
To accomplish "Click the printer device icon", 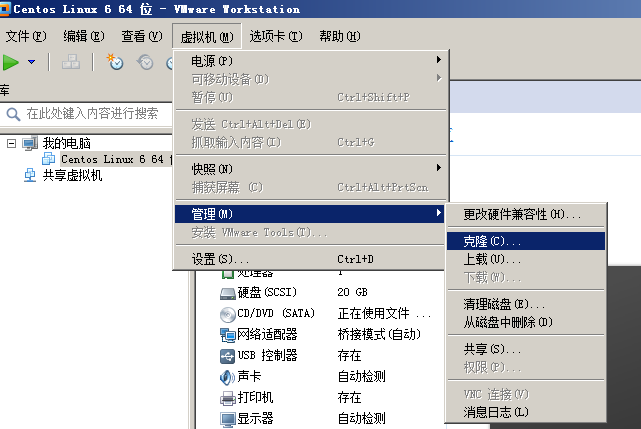I will 228,398.
